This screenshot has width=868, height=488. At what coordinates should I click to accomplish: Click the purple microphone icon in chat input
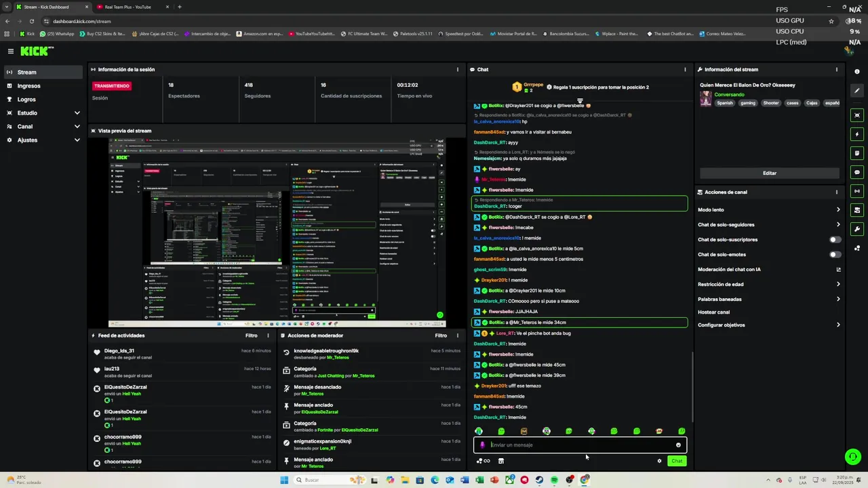click(x=483, y=445)
